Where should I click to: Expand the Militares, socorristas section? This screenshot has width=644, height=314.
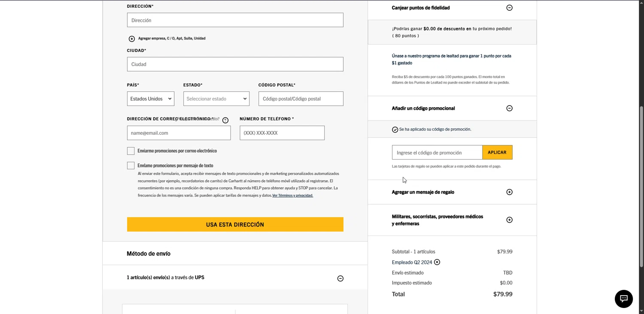pos(509,220)
